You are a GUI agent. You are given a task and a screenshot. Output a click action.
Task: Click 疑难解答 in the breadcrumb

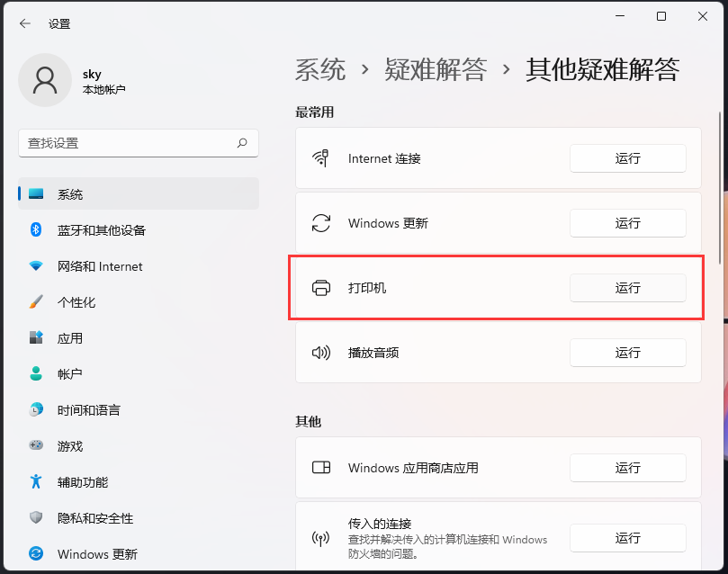(x=436, y=69)
